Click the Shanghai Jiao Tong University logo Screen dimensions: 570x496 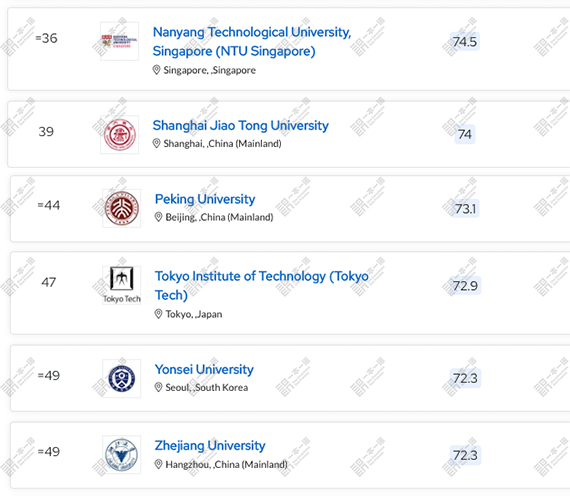pos(120,135)
